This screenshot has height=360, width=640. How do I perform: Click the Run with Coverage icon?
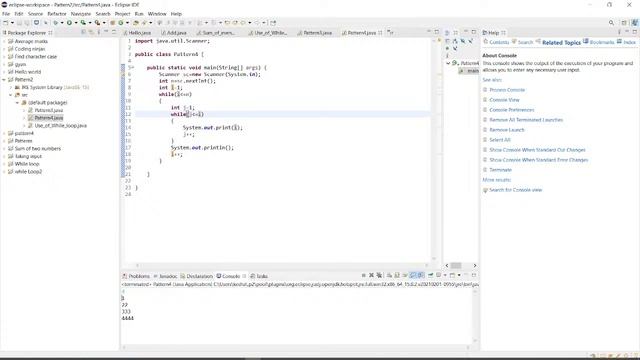[x=83, y=23]
